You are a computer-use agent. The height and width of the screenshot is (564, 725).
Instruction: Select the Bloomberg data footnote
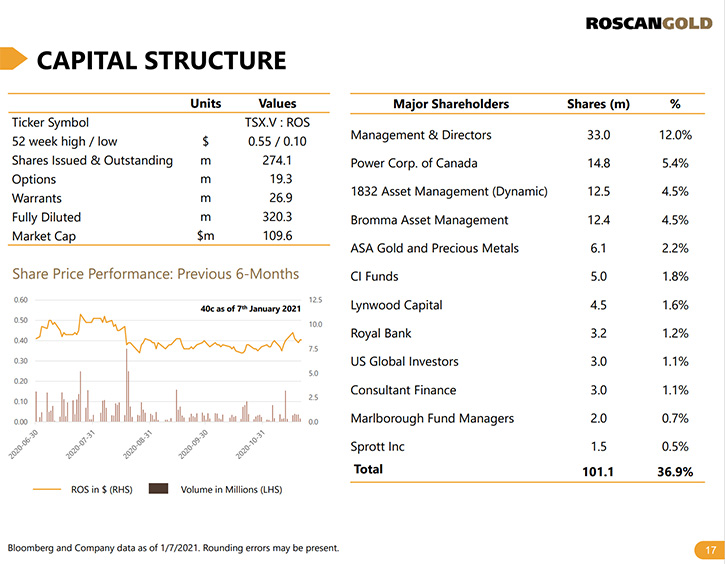[173, 548]
